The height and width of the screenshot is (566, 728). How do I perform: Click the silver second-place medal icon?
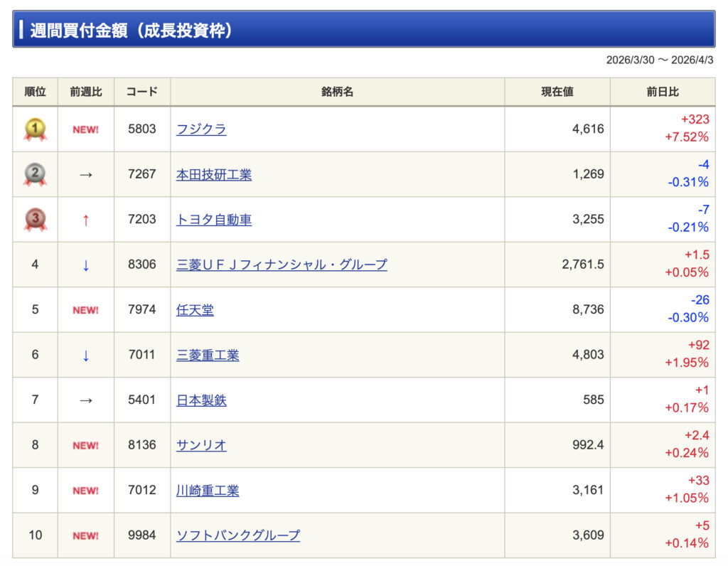[35, 174]
